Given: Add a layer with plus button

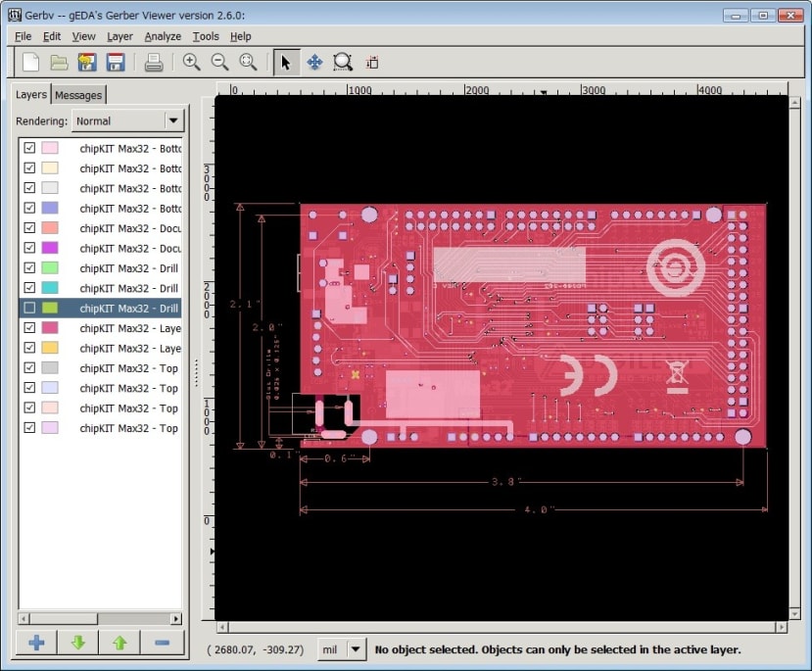Looking at the screenshot, I should click(36, 643).
